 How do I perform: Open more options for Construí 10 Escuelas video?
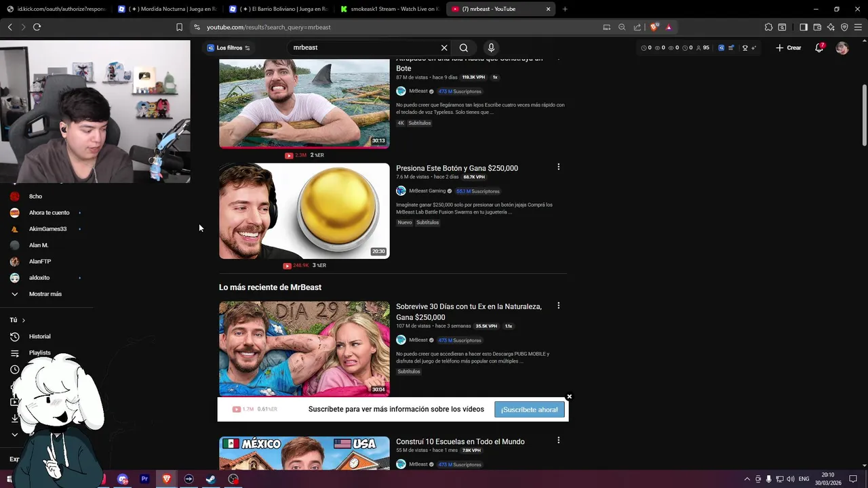[x=558, y=440]
